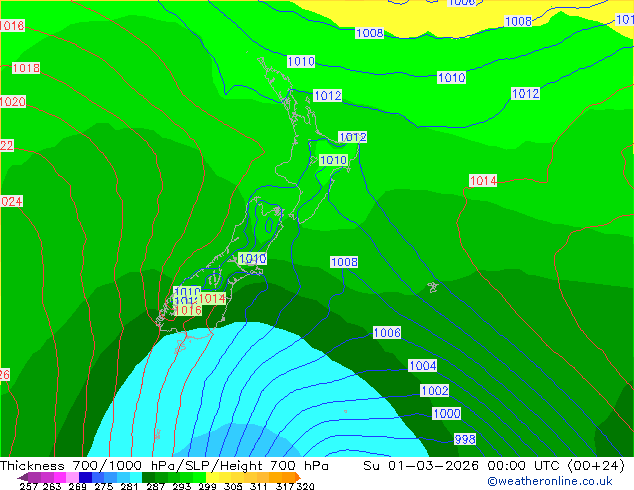Pick the darkest green legend color swatch
The image size is (634, 490).
coord(148,477)
